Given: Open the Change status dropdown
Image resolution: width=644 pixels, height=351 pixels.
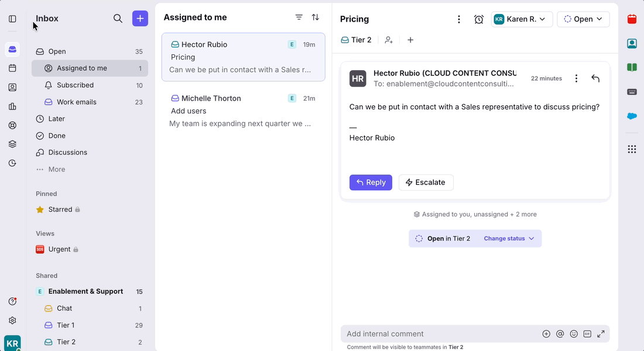Looking at the screenshot, I should click(x=509, y=239).
